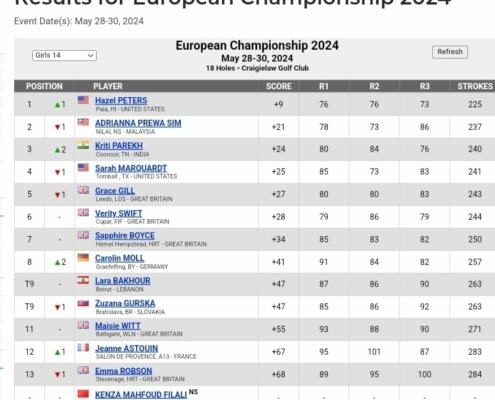Open Maisie WITT player link
The width and height of the screenshot is (495, 400).
pos(118,326)
